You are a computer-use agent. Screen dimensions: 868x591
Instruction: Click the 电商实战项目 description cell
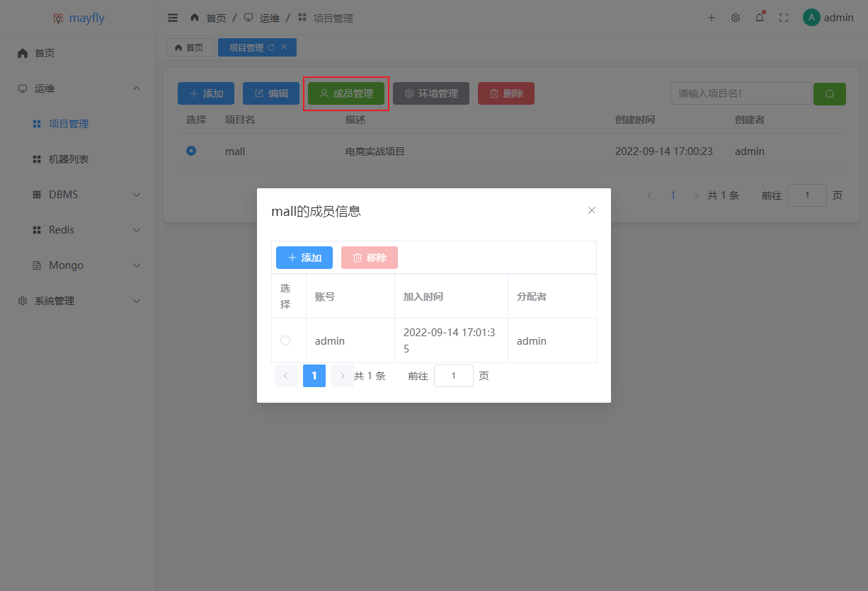pos(375,151)
